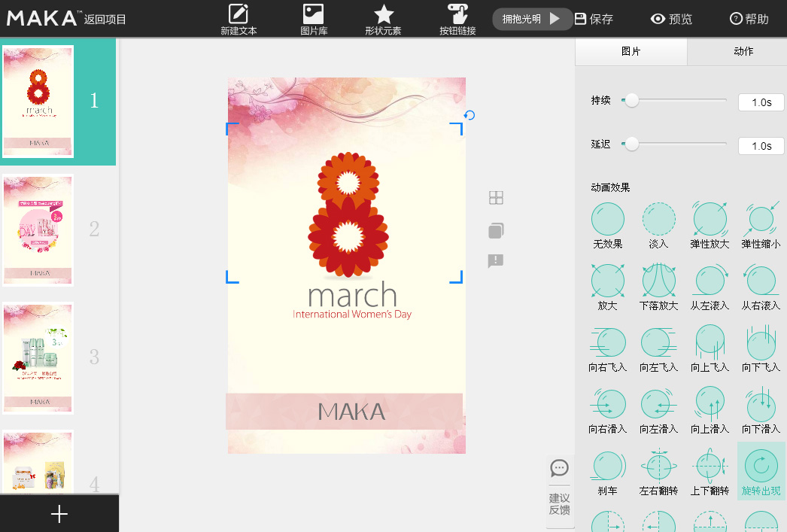The width and height of the screenshot is (787, 532).
Task: Open the 建议反馈 feedback chat
Action: coord(559,487)
